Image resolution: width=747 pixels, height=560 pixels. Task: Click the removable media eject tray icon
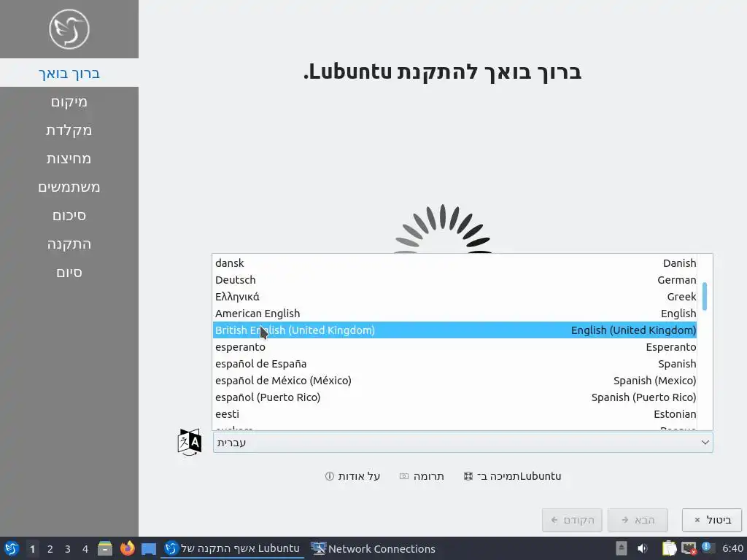(x=621, y=548)
